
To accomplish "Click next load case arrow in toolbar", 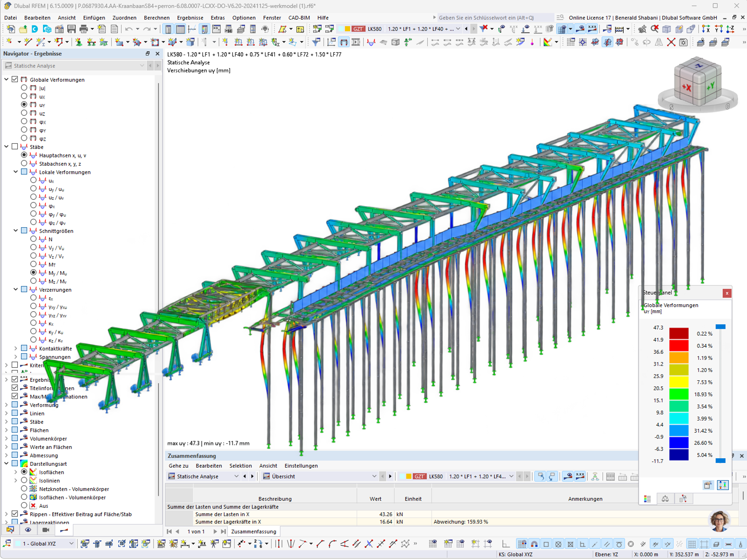I will tap(474, 29).
